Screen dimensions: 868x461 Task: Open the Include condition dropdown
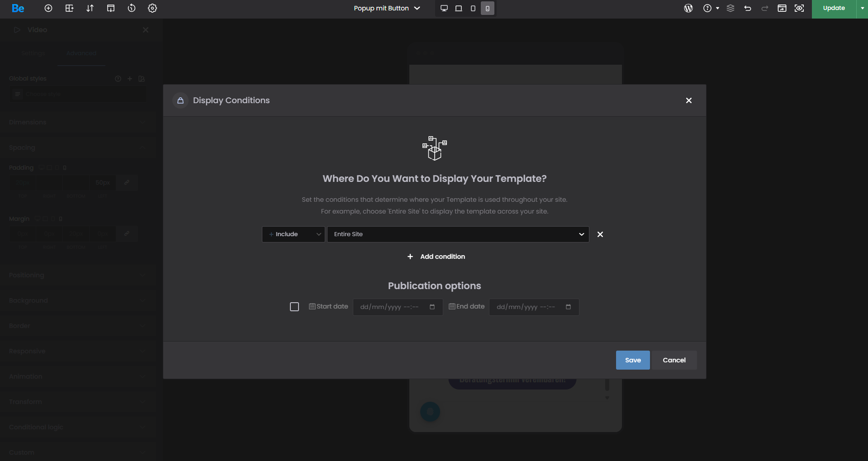[x=294, y=234]
